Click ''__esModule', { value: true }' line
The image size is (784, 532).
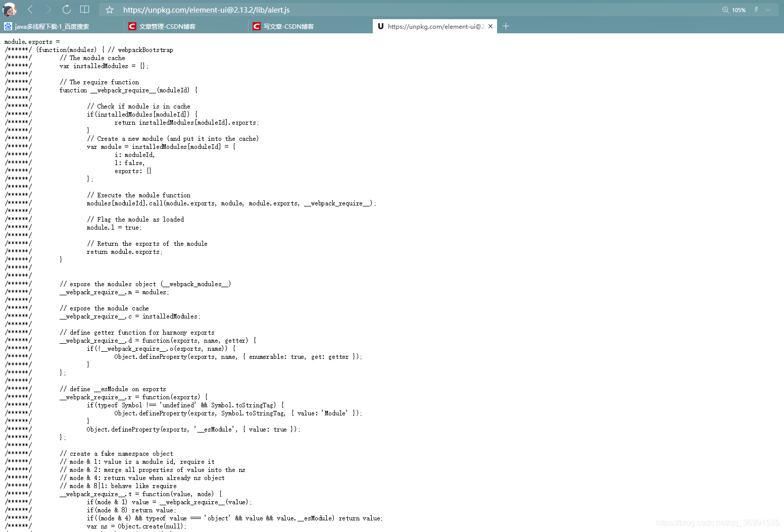point(193,430)
